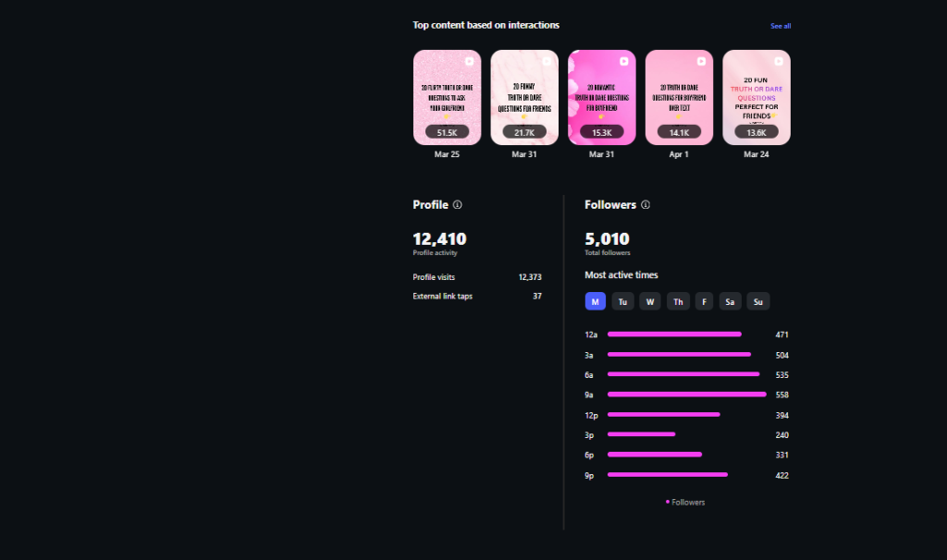Click the reel icon on the 51.5K thumbnail

[469, 61]
